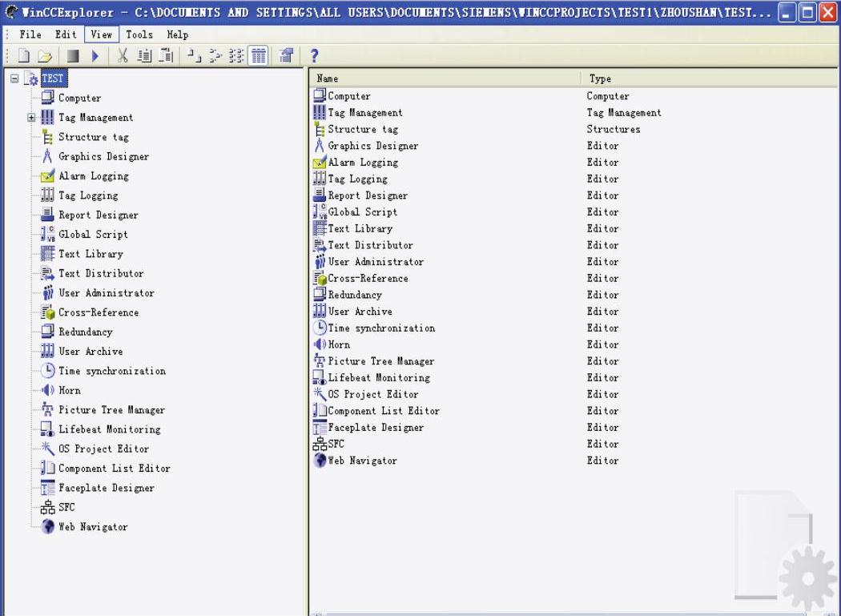This screenshot has height=616, width=841.
Task: Toggle List view in toolbar
Action: tap(237, 55)
